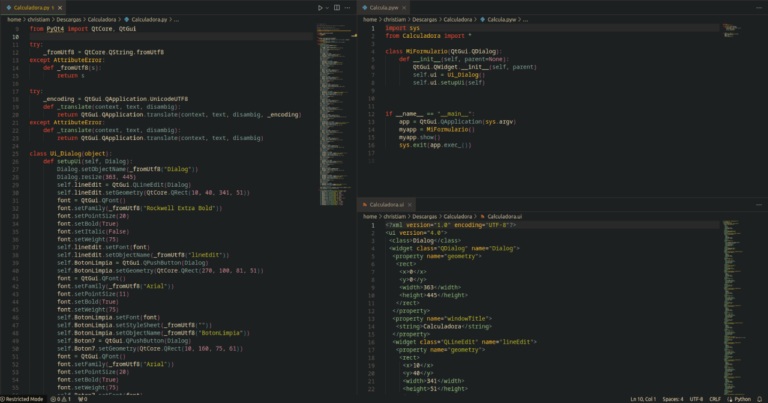Open errors and warnings count in status bar

(x=61, y=399)
